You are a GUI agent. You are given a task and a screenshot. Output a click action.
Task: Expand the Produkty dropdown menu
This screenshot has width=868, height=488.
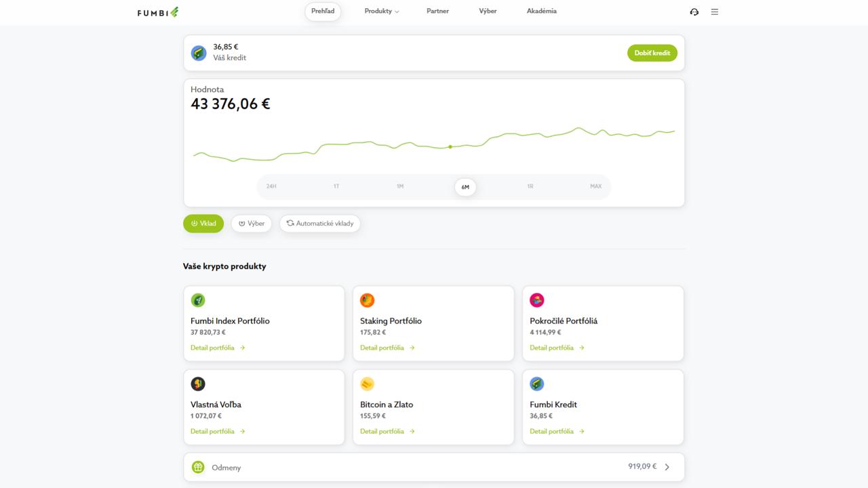click(381, 12)
